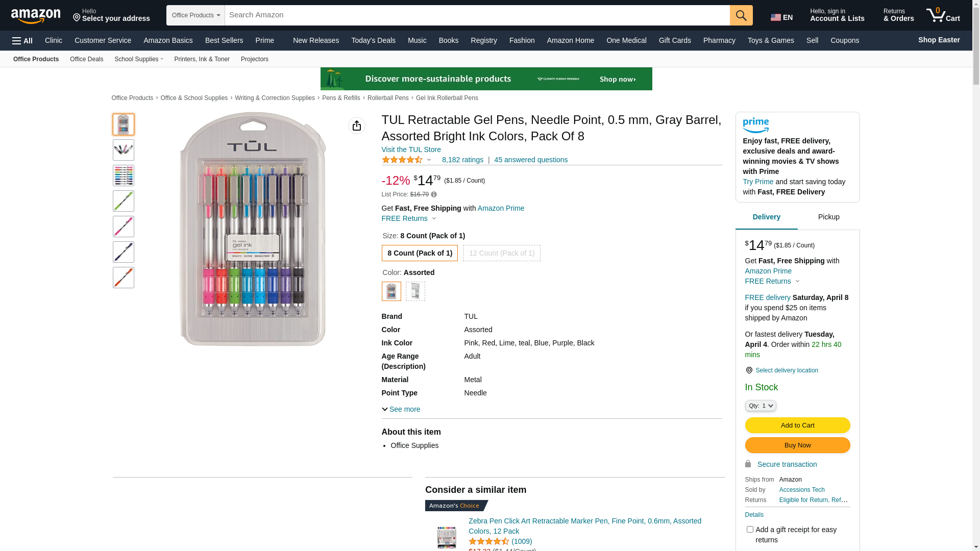Select the Assorted color swatch
The height and width of the screenshot is (551, 980).
(x=391, y=291)
